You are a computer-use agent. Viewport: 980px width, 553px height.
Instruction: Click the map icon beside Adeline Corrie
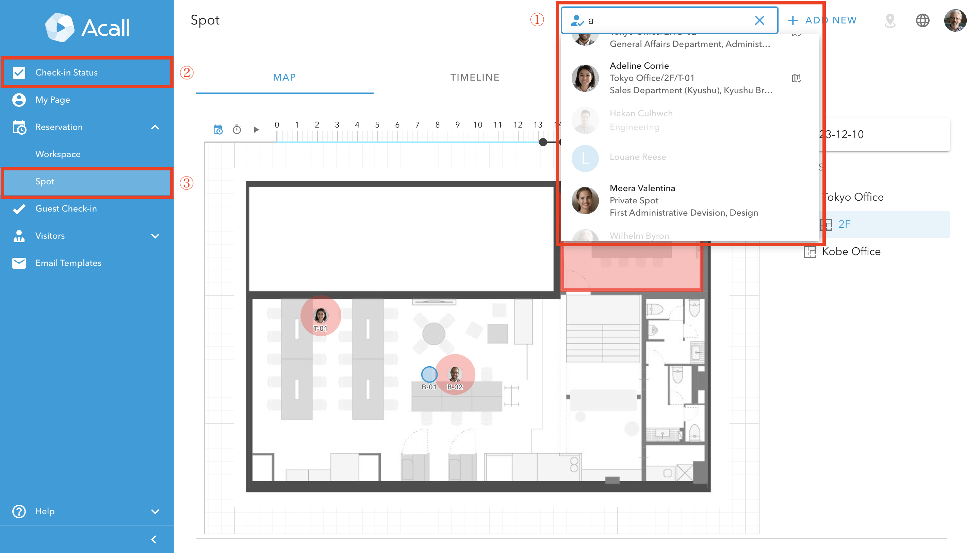pos(796,78)
